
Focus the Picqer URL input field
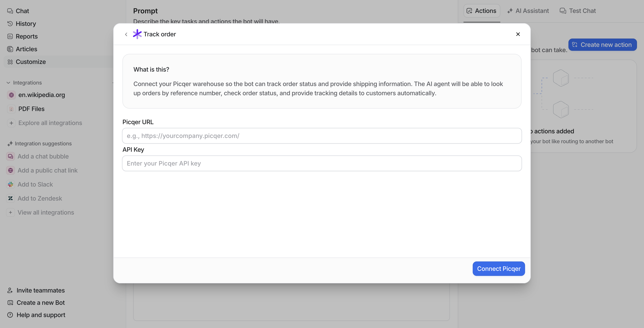[322, 136]
